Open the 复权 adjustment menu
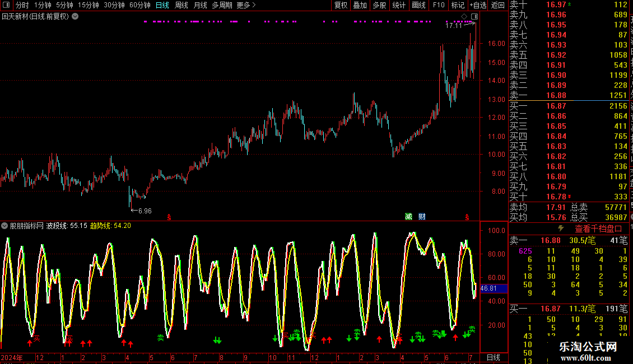 pos(341,5)
